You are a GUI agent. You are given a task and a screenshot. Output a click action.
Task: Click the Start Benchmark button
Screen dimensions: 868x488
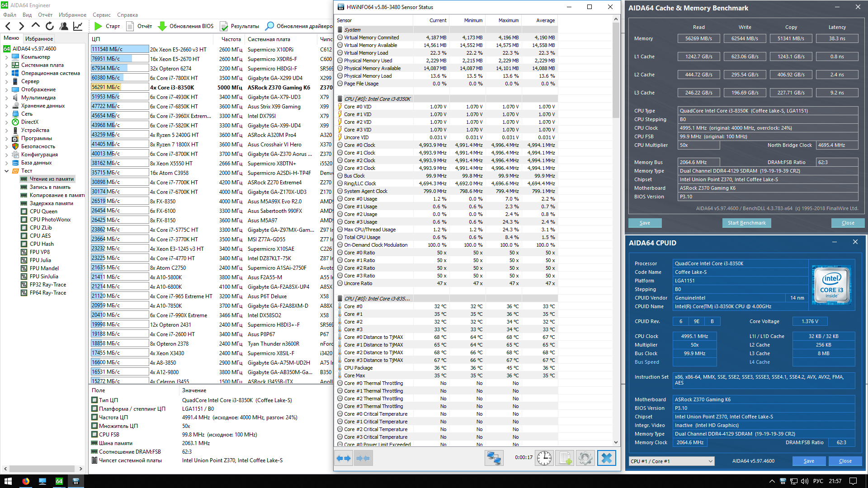(746, 223)
